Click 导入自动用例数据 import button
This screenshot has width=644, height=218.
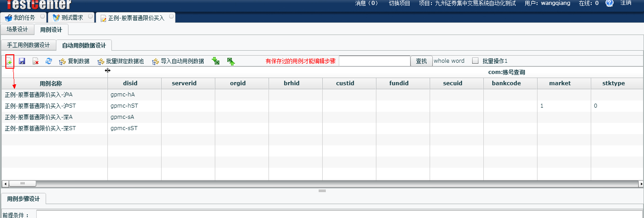178,61
